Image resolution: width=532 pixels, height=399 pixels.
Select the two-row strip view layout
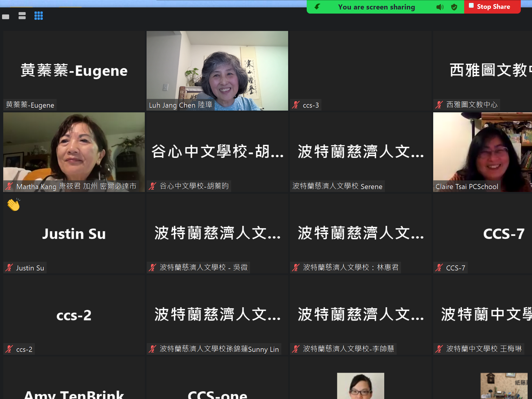pyautogui.click(x=22, y=16)
